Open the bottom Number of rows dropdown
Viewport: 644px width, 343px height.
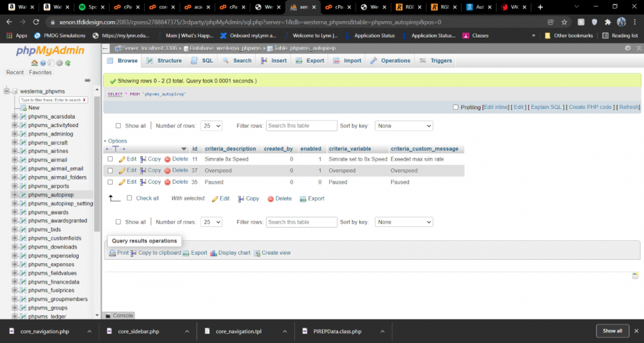pyautogui.click(x=211, y=222)
